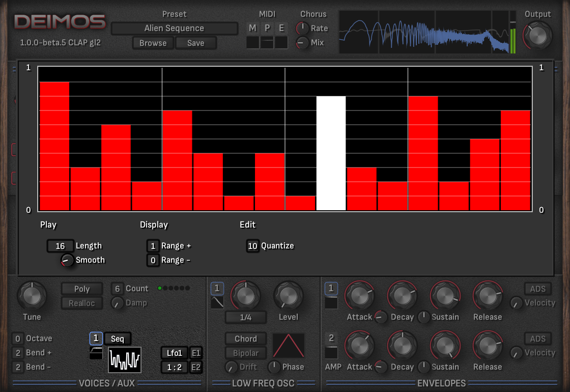The height and width of the screenshot is (392, 570).
Task: Click the white highlighted sequencer step bar
Action: (x=331, y=153)
